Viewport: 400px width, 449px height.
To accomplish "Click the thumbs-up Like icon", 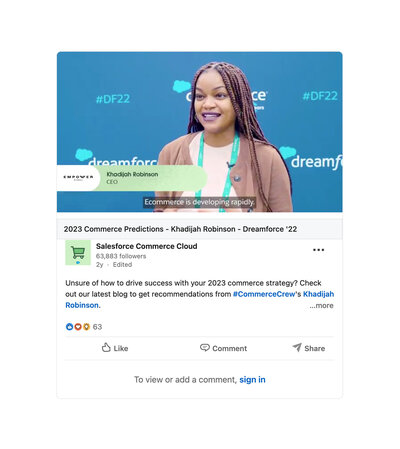I will click(106, 347).
